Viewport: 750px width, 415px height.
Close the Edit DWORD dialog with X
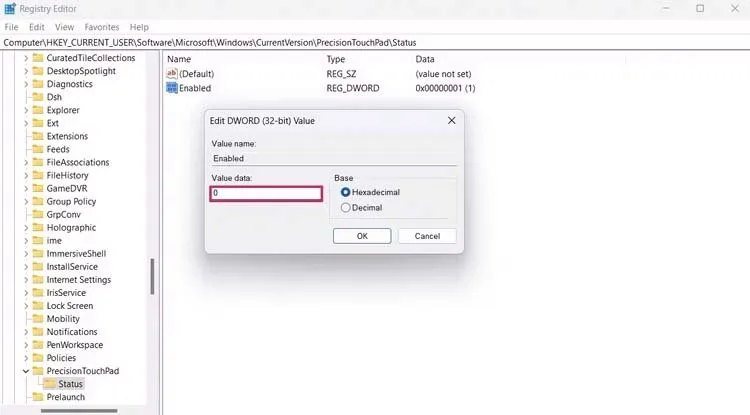pos(452,120)
